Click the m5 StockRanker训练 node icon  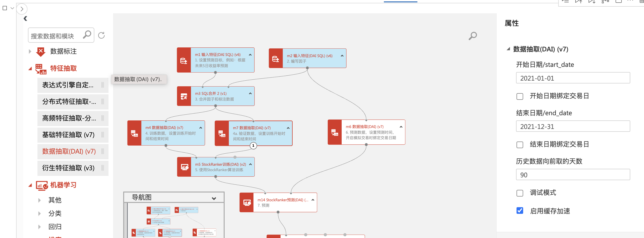[184, 167]
